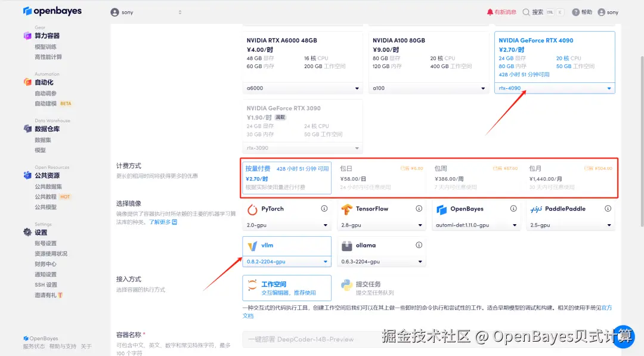Click the ollama logo icon
The width and height of the screenshot is (644, 356).
click(x=346, y=246)
